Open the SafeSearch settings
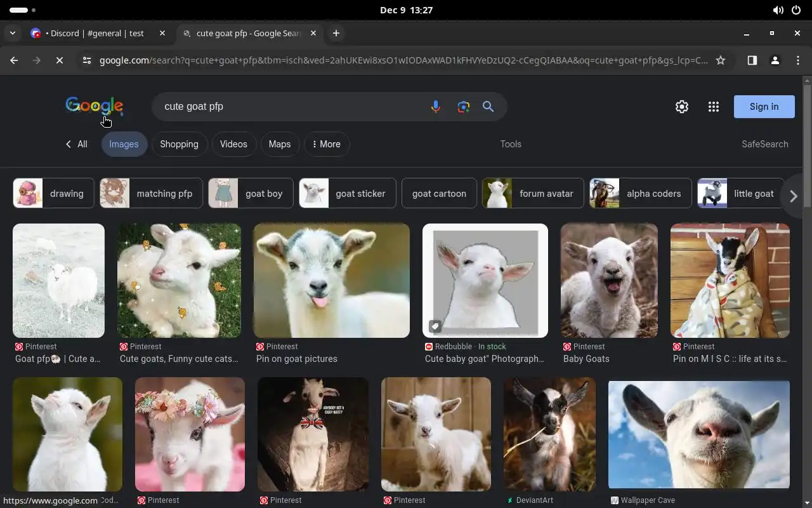The image size is (812, 508). click(x=765, y=144)
